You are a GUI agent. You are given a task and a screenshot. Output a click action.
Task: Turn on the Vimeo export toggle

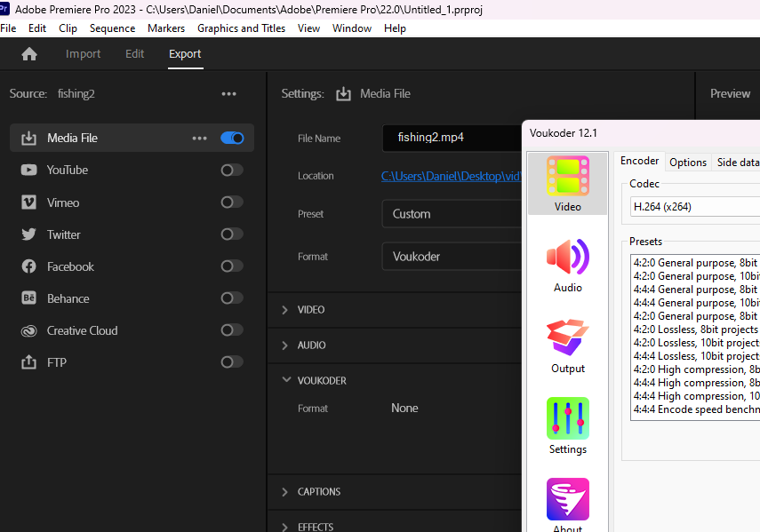pos(232,202)
